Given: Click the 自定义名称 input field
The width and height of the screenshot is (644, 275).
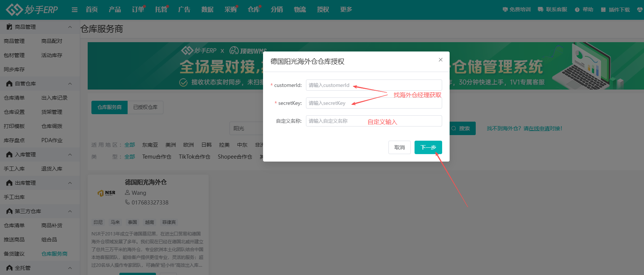Looking at the screenshot, I should click(x=374, y=121).
